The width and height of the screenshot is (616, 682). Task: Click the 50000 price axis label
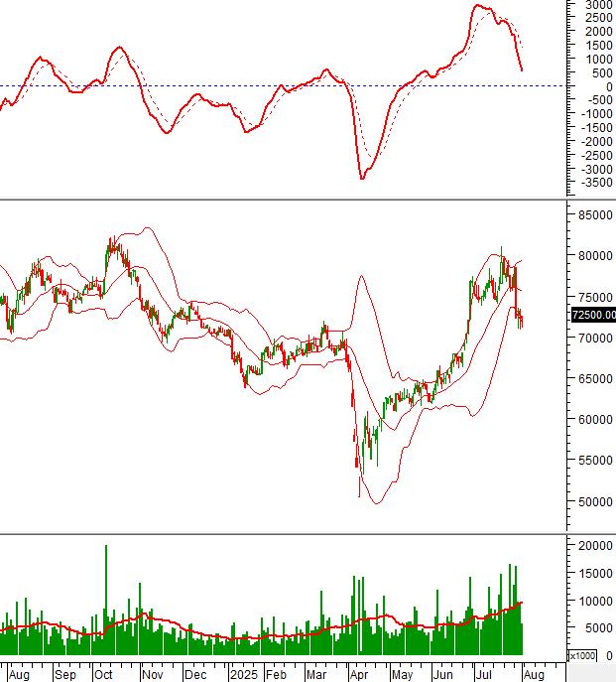595,501
